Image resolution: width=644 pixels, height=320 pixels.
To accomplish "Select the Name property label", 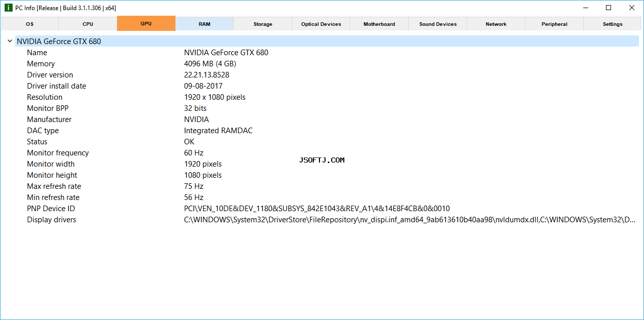I will pyautogui.click(x=37, y=53).
